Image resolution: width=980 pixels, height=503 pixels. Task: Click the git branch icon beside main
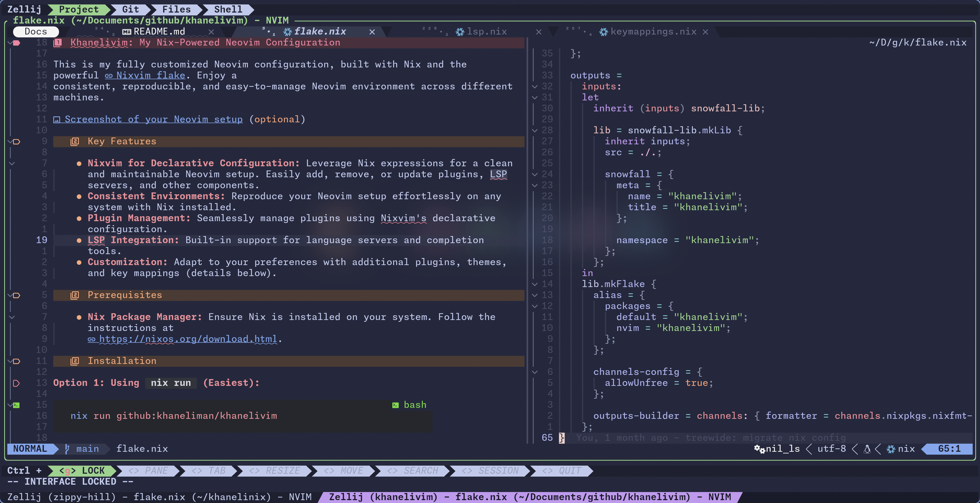(x=67, y=449)
